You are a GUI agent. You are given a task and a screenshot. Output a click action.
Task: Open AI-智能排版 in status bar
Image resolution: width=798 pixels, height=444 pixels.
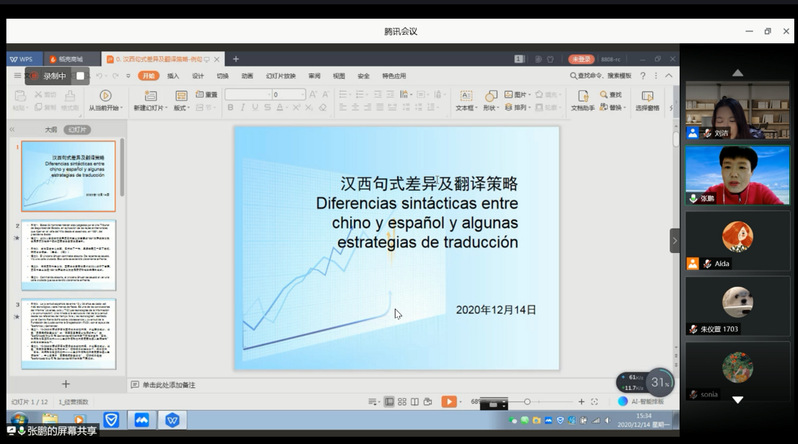(x=642, y=401)
